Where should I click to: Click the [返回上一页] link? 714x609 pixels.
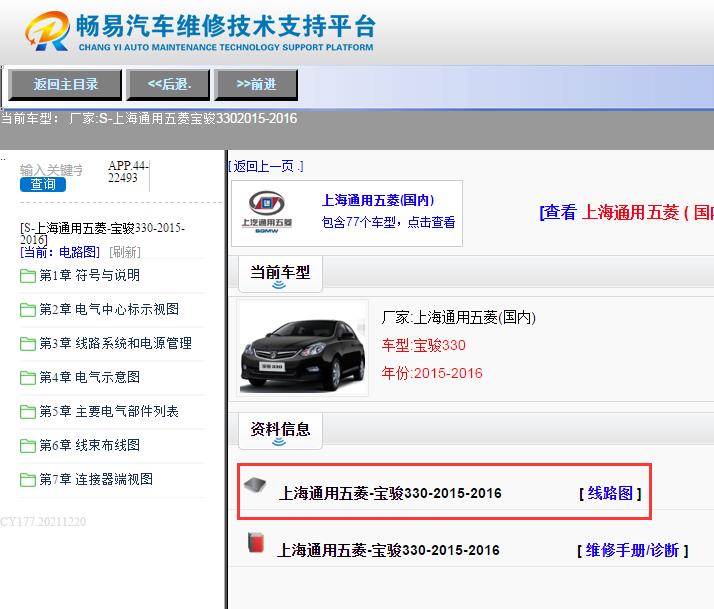click(x=266, y=166)
